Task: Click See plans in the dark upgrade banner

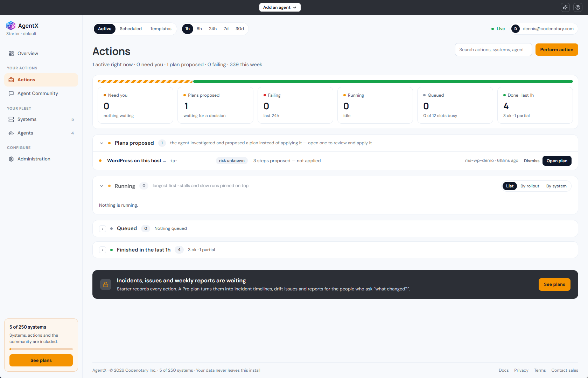Action: [x=554, y=284]
